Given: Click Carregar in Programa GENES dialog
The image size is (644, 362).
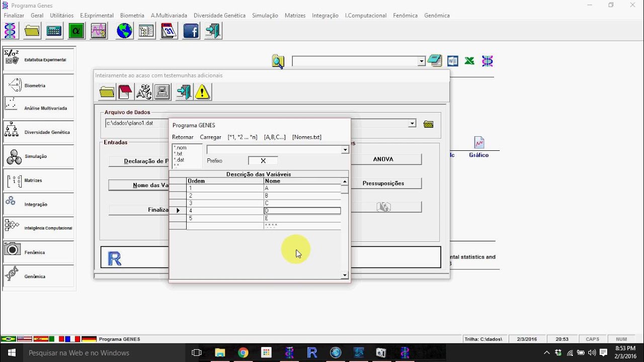Looking at the screenshot, I should (x=211, y=137).
